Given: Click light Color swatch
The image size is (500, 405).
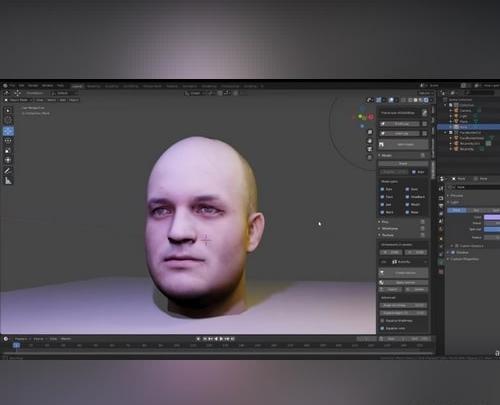Looking at the screenshot, I should (x=492, y=217).
